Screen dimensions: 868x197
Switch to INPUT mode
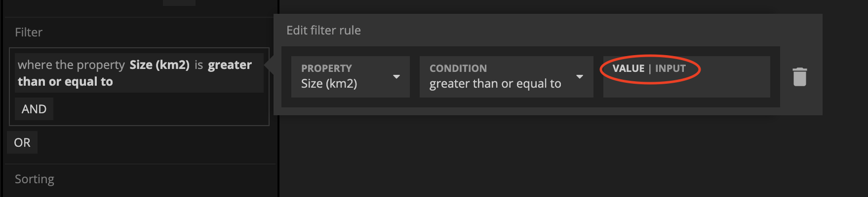(x=670, y=68)
